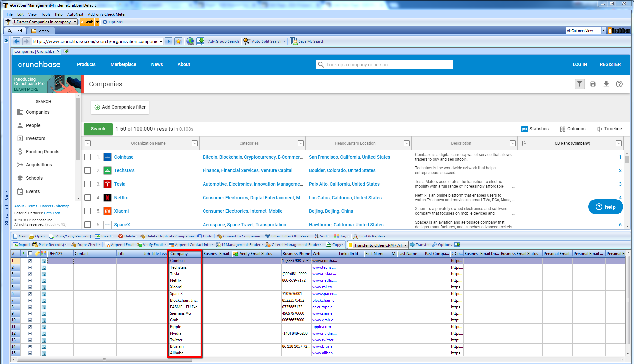Open the Coinbase company link

pos(124,157)
